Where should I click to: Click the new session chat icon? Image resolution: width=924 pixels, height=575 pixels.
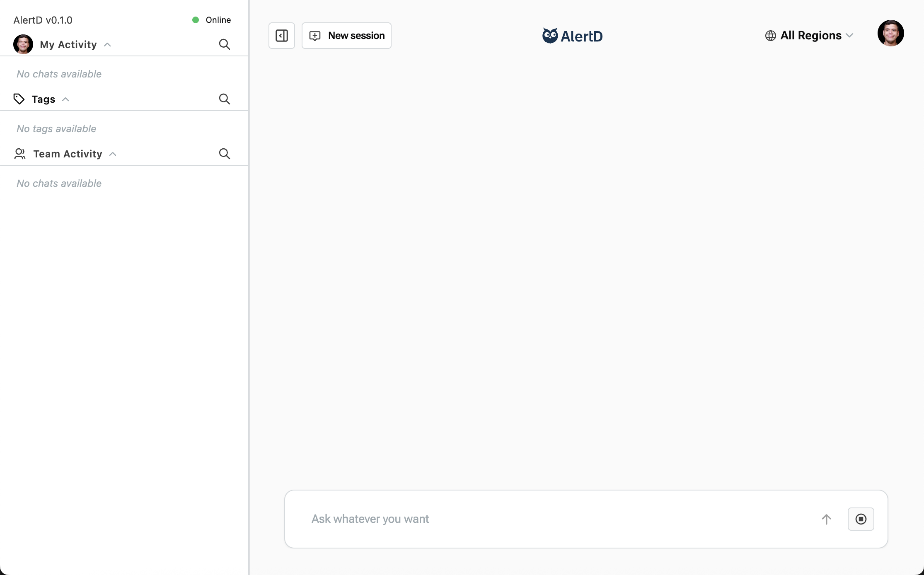(x=315, y=35)
